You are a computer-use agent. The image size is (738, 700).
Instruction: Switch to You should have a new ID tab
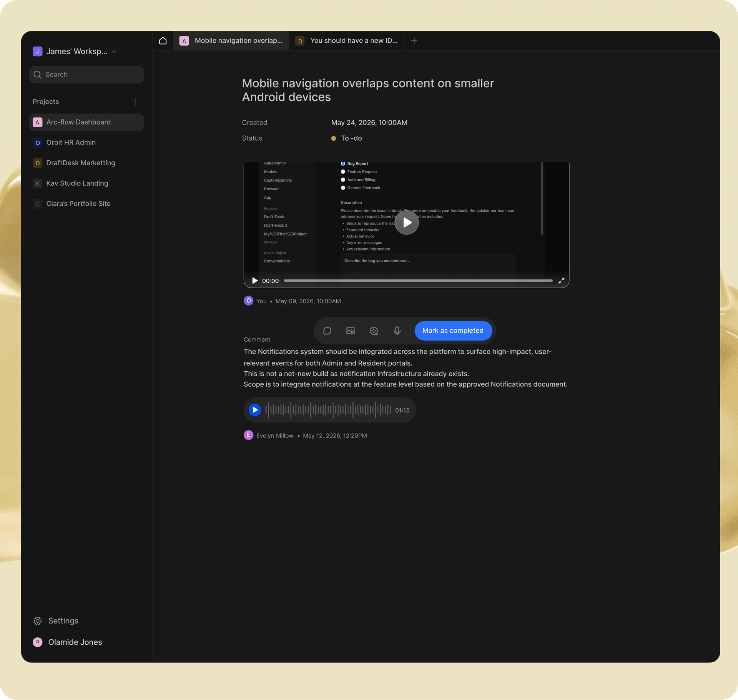pos(347,41)
